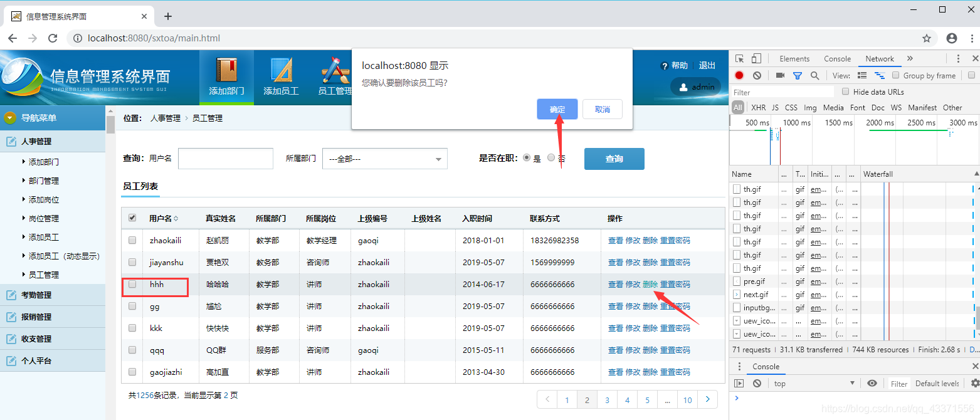Toggle the network filter funnel icon
The image size is (980, 420).
click(x=797, y=75)
